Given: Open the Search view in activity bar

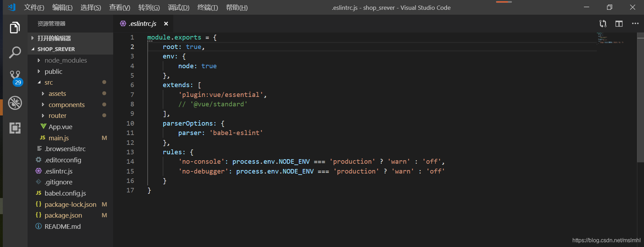Looking at the screenshot, I should click(x=15, y=52).
